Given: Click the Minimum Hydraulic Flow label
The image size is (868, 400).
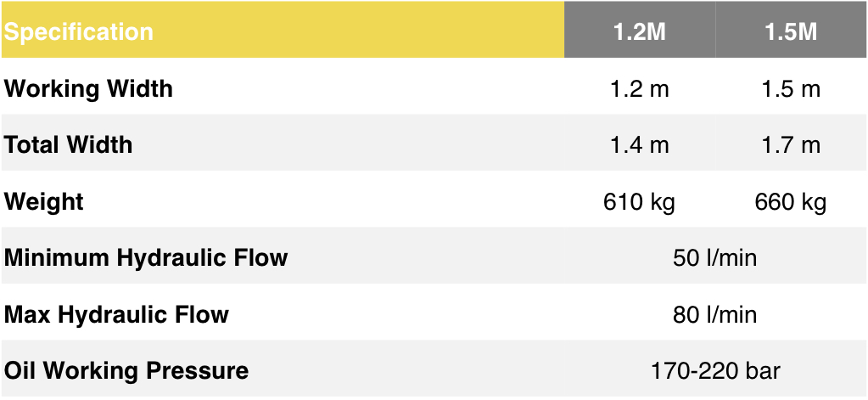Looking at the screenshot, I should pos(146,257).
